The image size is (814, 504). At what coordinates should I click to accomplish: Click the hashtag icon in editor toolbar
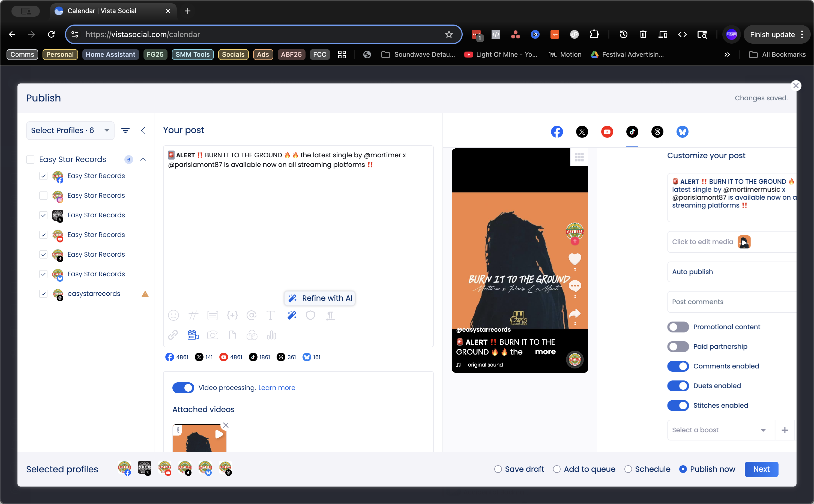(193, 315)
